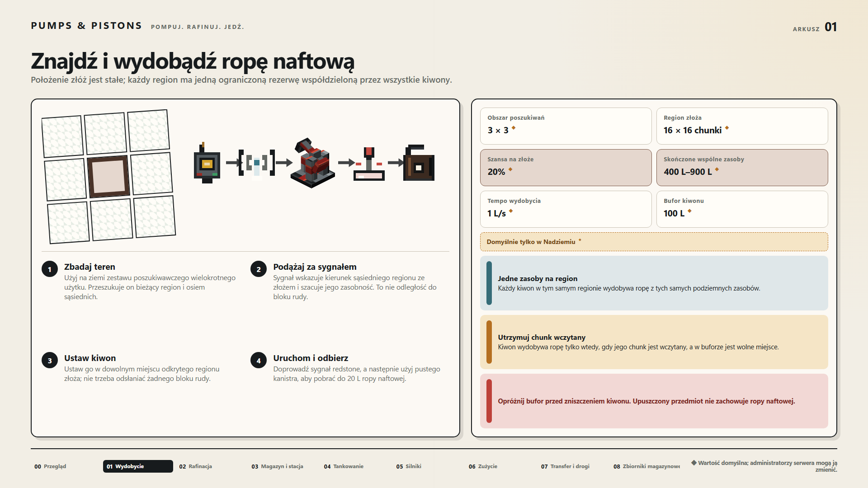The image size is (868, 488).
Task: Click the diamond marker beside 20% chance
Action: click(x=510, y=169)
